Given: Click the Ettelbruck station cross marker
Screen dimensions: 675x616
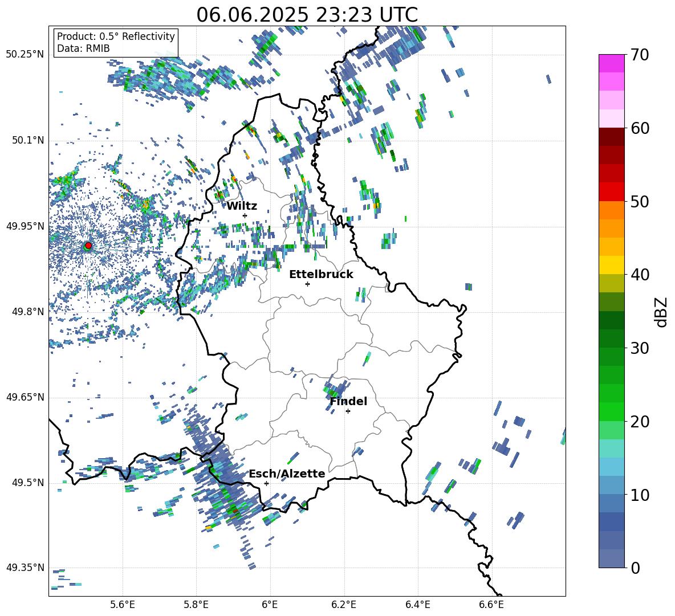Looking at the screenshot, I should tap(307, 284).
